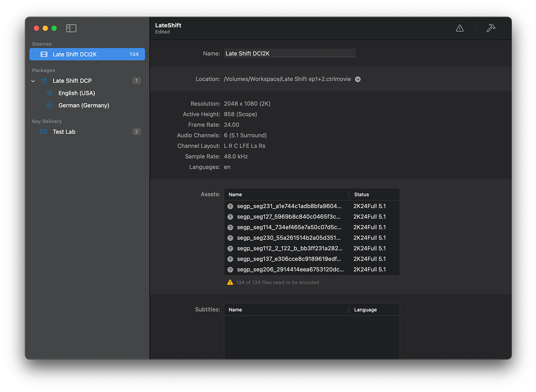
Task: Reveal source location with arrow icon
Action: click(358, 79)
